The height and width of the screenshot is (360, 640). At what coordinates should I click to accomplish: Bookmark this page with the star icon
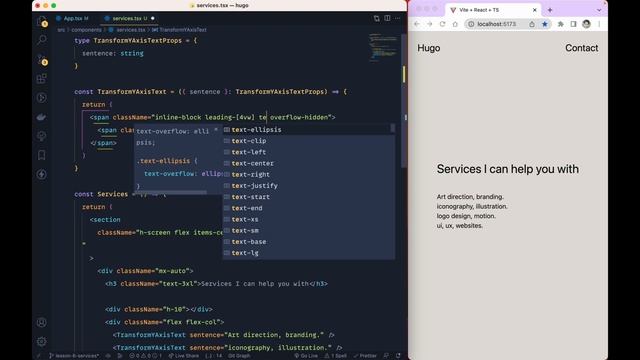[x=544, y=24]
